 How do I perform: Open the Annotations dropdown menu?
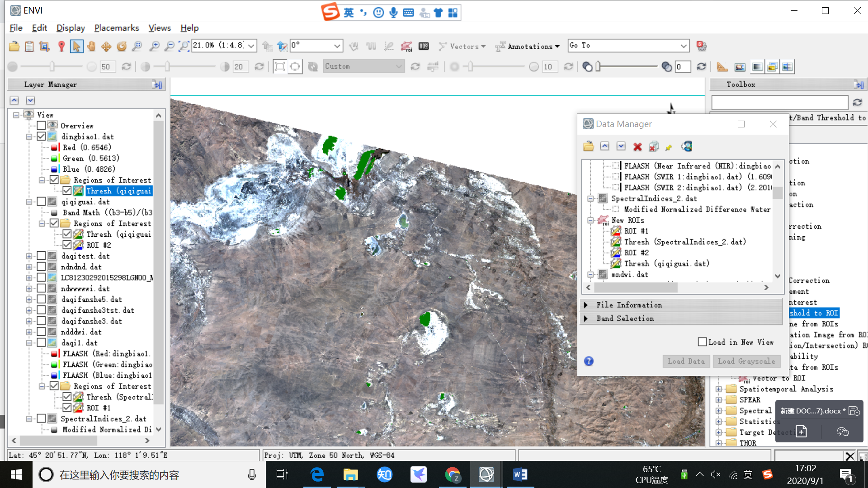coord(528,46)
